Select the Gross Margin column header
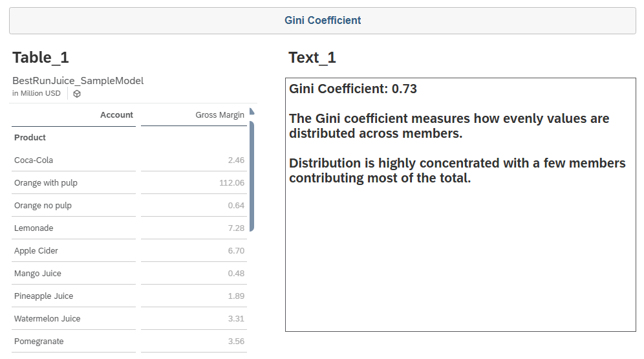This screenshot has width=644, height=359. [x=220, y=115]
